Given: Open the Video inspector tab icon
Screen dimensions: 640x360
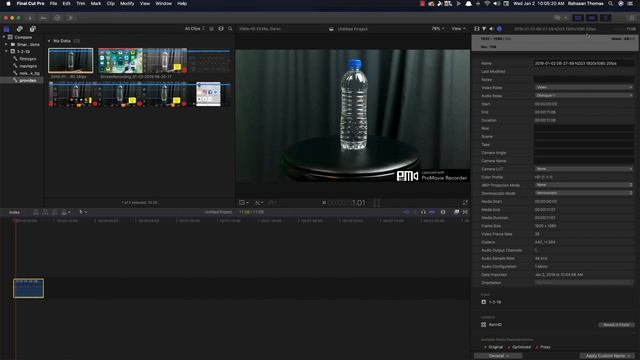Looking at the screenshot, I should tap(476, 29).
